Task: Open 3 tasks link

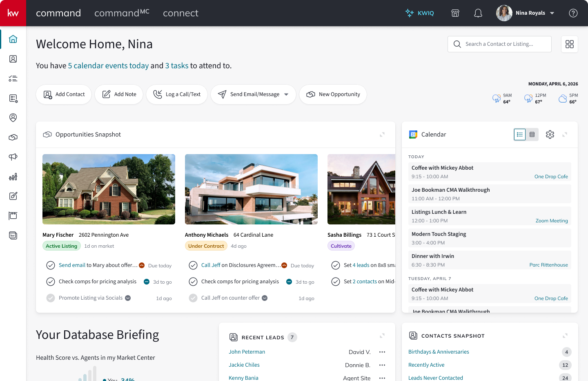Action: pos(177,66)
